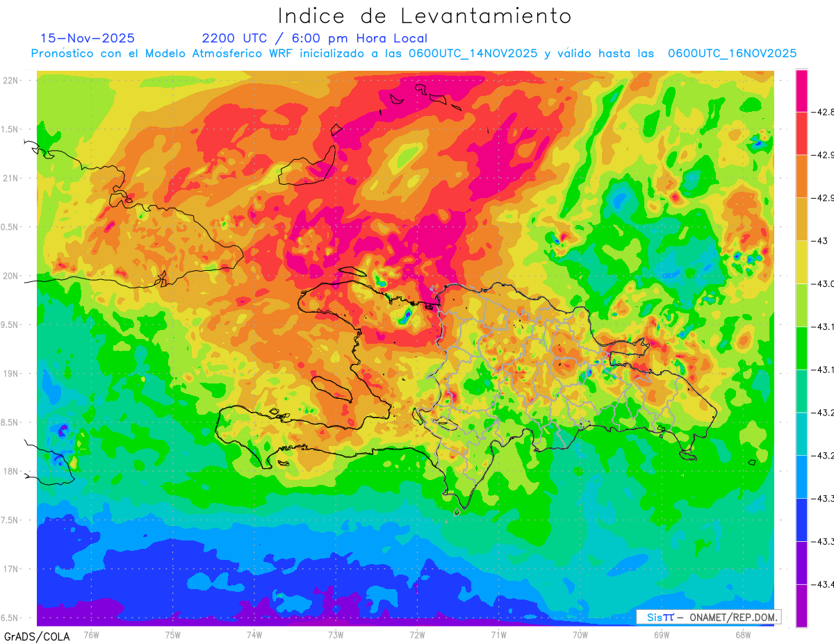
Task: Click the "22N" latitude label
Action: 10,81
